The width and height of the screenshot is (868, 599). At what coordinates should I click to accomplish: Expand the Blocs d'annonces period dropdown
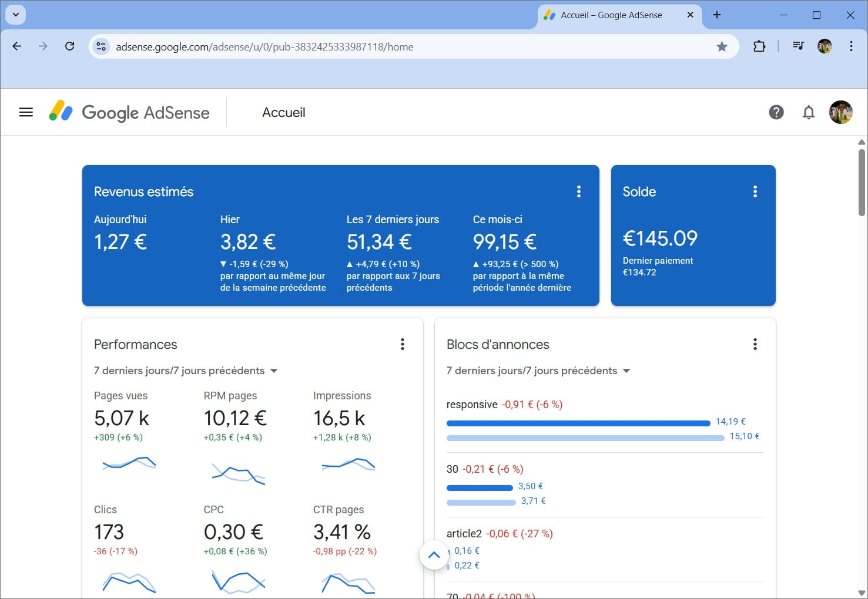pos(626,371)
